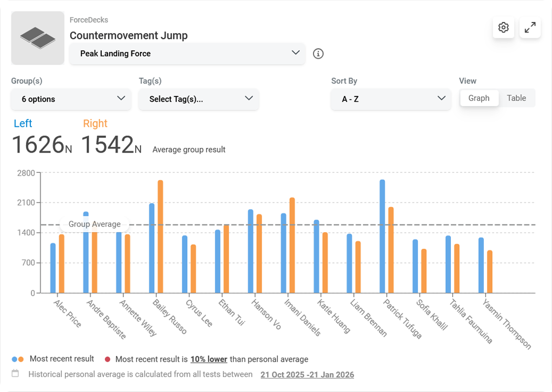Click Andre Baptiste axis label
The width and height of the screenshot is (552, 392).
click(x=106, y=319)
